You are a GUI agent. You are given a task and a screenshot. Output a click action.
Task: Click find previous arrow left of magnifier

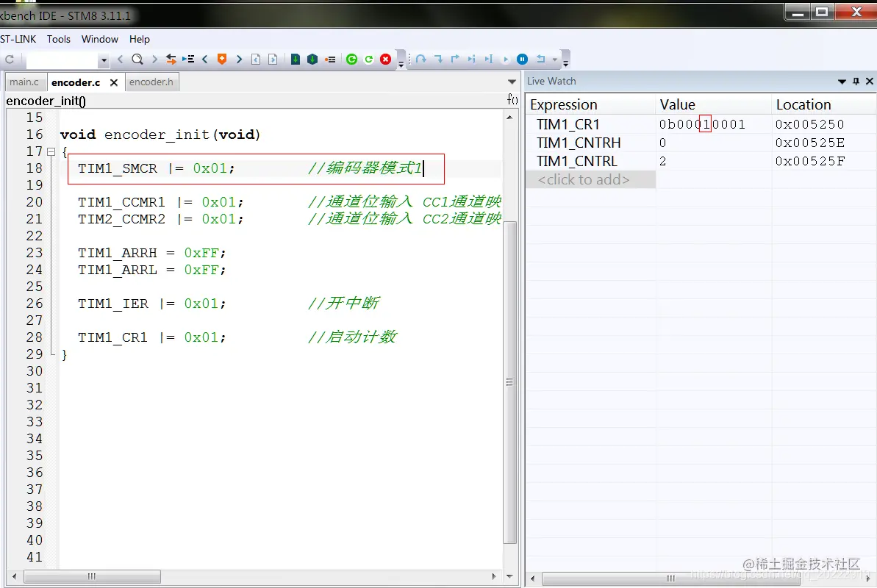(121, 60)
